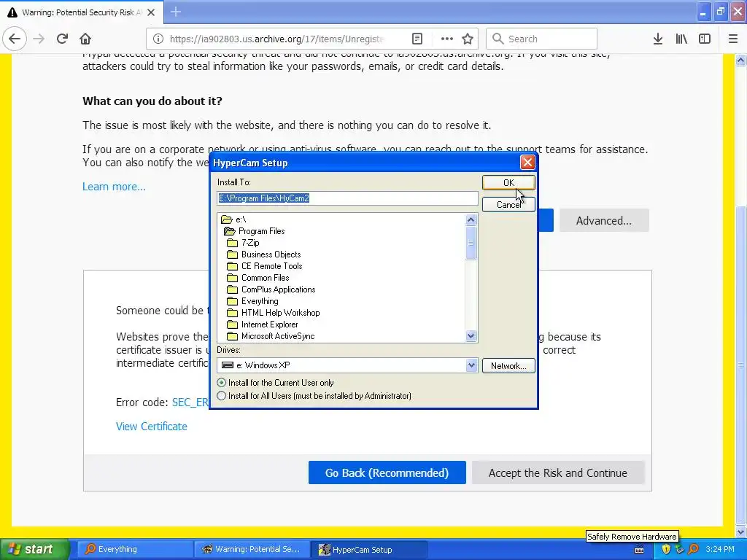The width and height of the screenshot is (747, 560).
Task: Click folder list scroll up arrow
Action: pyautogui.click(x=471, y=219)
